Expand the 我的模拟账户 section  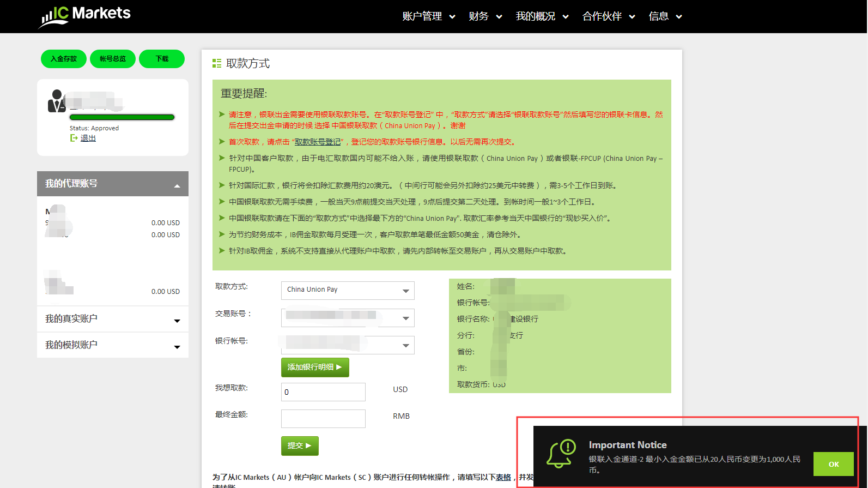pyautogui.click(x=113, y=345)
